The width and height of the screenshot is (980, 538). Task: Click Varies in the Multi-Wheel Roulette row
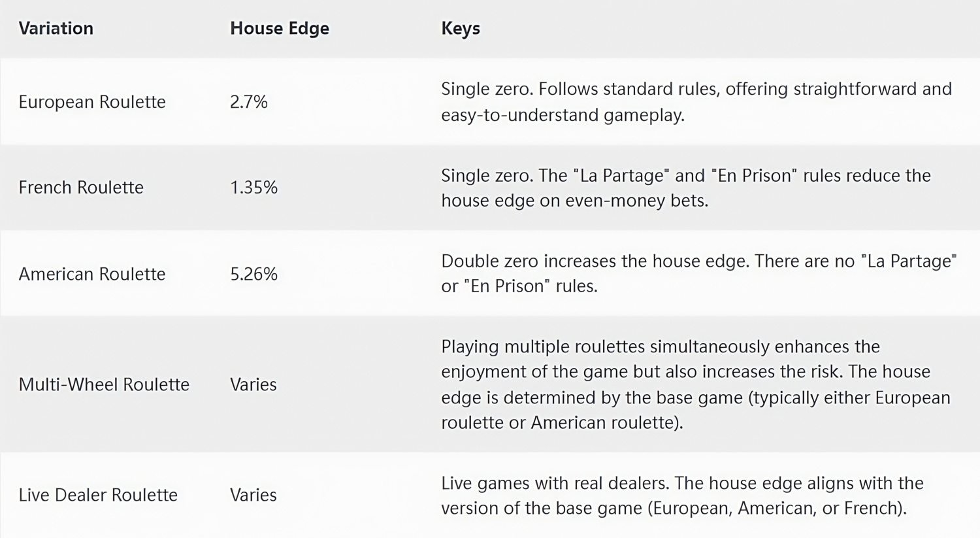click(253, 384)
